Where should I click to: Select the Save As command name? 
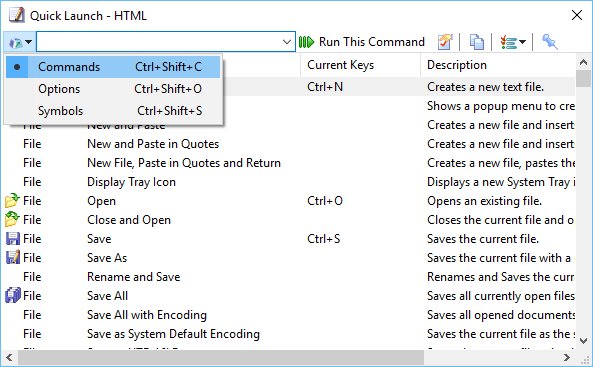(x=107, y=258)
